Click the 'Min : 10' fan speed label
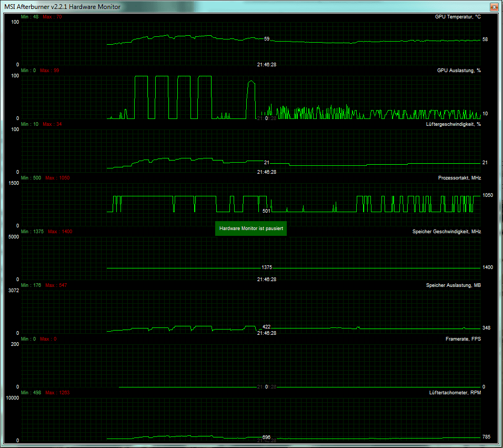This screenshot has height=448, width=503. (29, 124)
